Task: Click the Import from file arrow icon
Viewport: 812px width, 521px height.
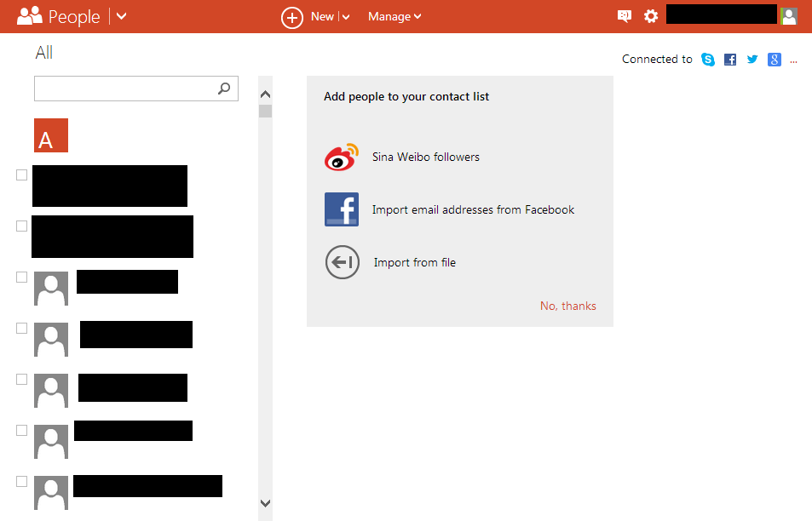Action: 343,262
